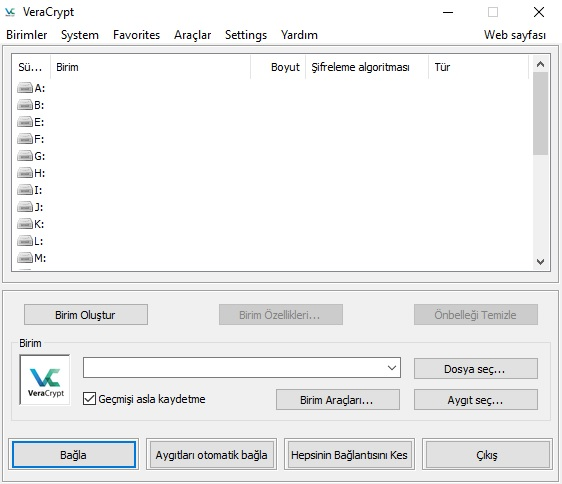This screenshot has width=562, height=484.
Task: Select drive F: icon in list
Action: (25, 139)
